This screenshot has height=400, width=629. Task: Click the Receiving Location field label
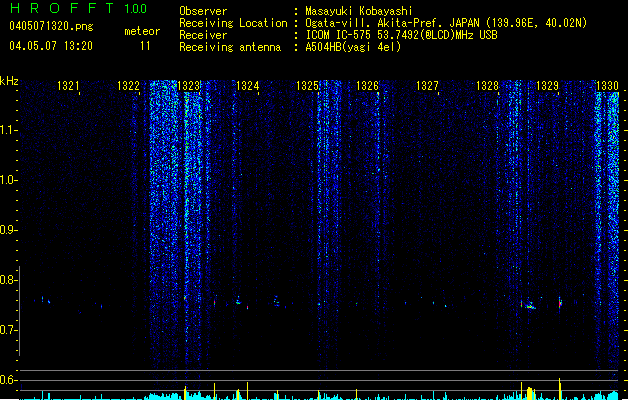click(x=233, y=23)
